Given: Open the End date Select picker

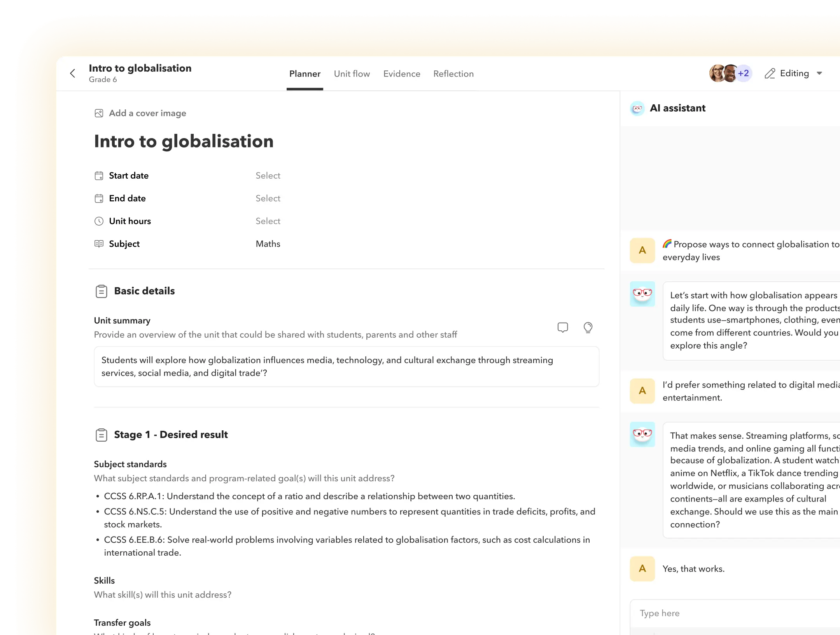Looking at the screenshot, I should point(268,198).
